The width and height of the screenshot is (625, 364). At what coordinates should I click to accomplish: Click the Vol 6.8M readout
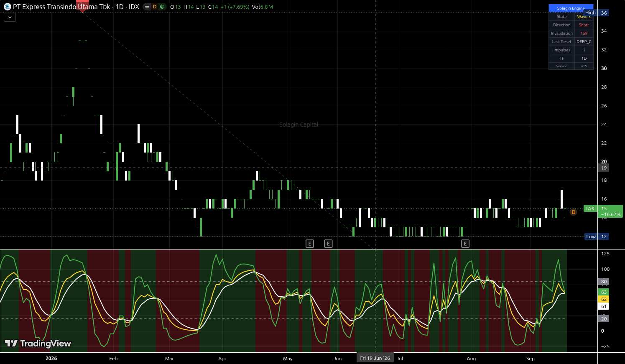[263, 7]
